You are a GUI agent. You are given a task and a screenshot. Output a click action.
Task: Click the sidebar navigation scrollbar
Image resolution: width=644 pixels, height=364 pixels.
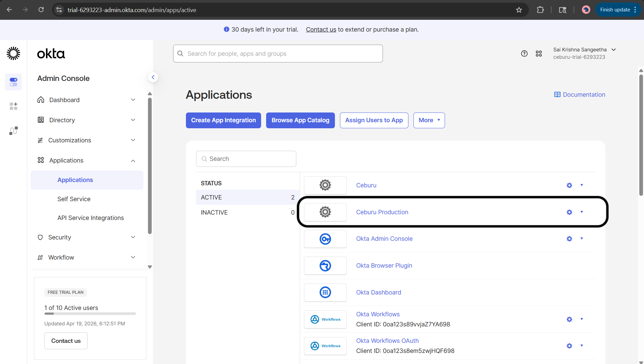point(150,166)
